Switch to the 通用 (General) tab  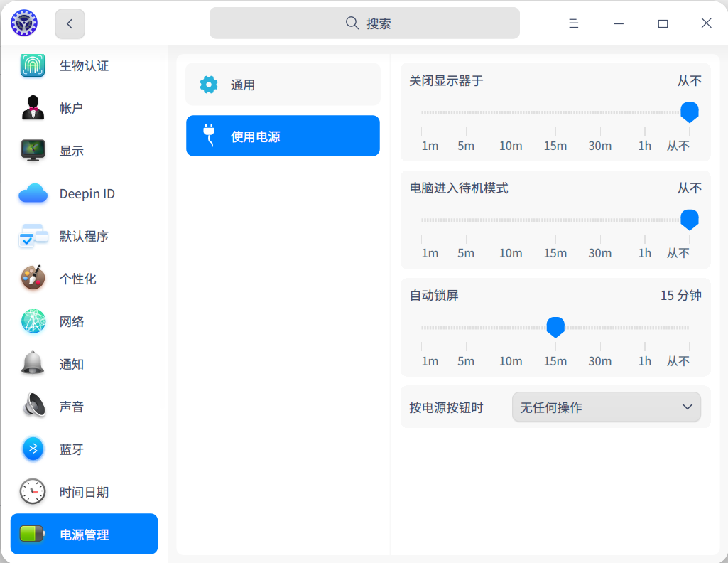pos(283,85)
